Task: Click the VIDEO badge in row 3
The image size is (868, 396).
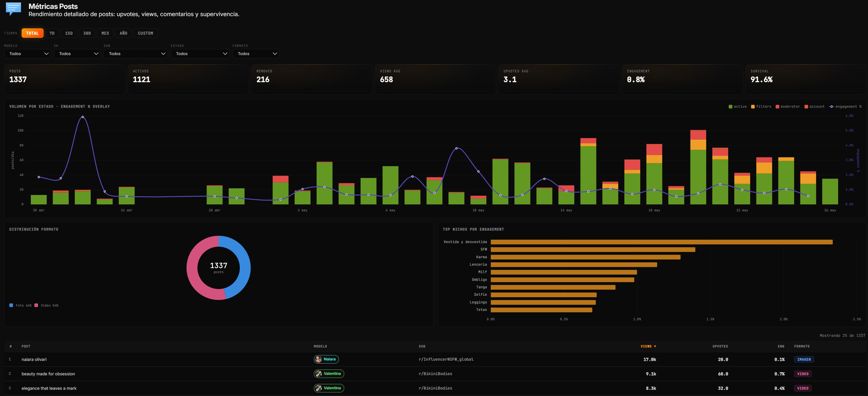Action: click(803, 388)
